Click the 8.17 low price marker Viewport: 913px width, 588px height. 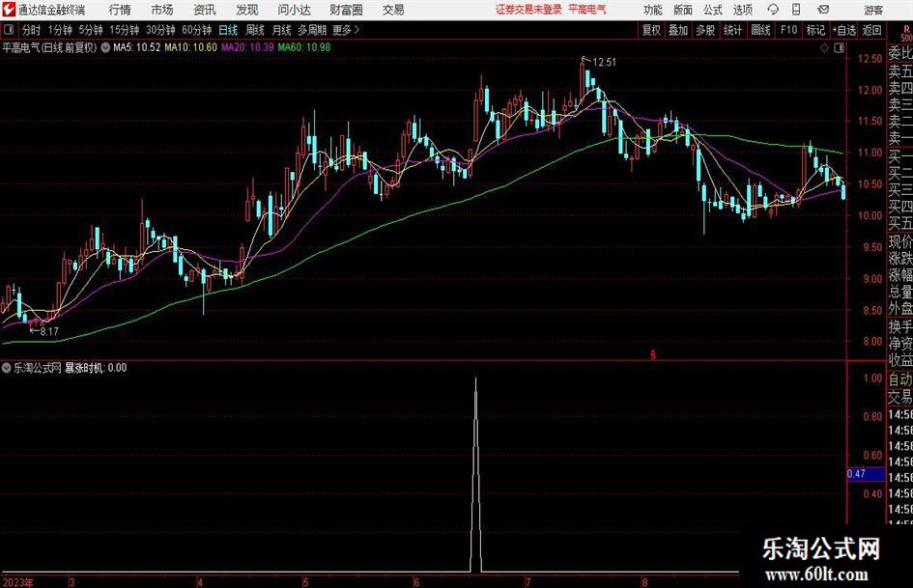pos(49,332)
